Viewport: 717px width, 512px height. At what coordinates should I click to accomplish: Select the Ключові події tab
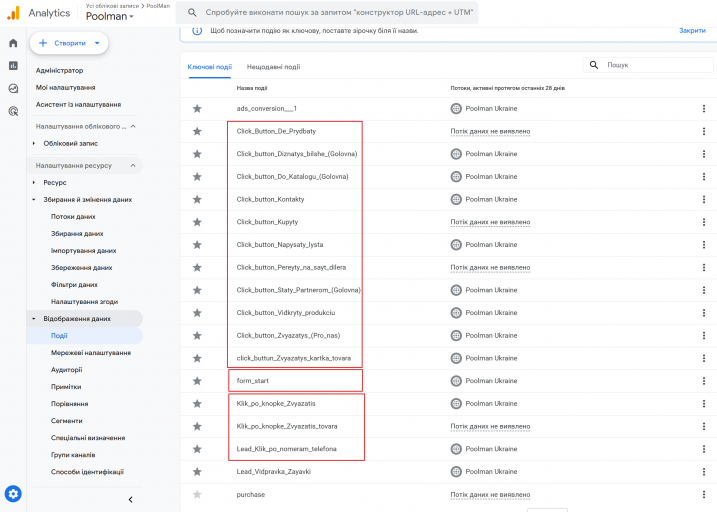[x=209, y=67]
